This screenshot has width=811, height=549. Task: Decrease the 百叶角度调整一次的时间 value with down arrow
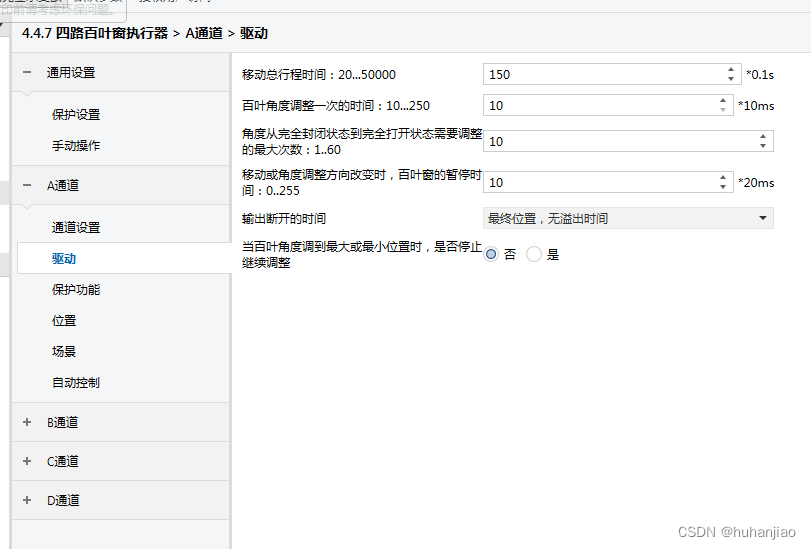click(x=723, y=110)
